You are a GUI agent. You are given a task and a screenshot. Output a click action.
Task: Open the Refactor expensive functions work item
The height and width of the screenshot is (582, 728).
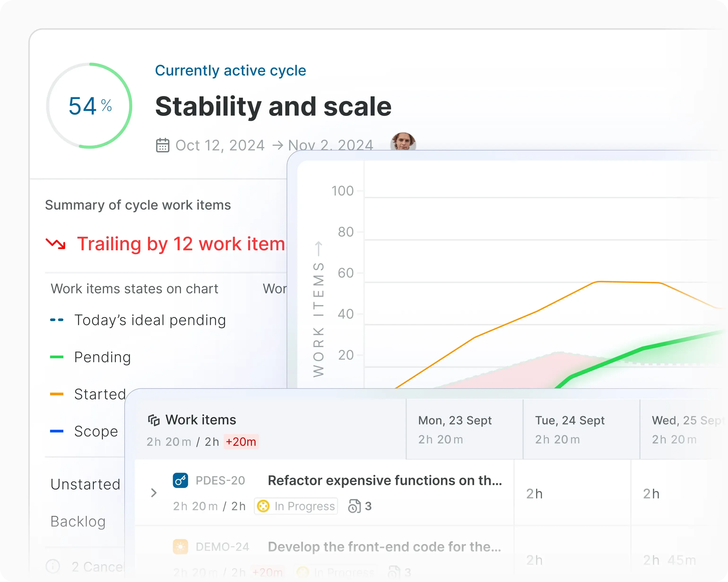click(385, 480)
